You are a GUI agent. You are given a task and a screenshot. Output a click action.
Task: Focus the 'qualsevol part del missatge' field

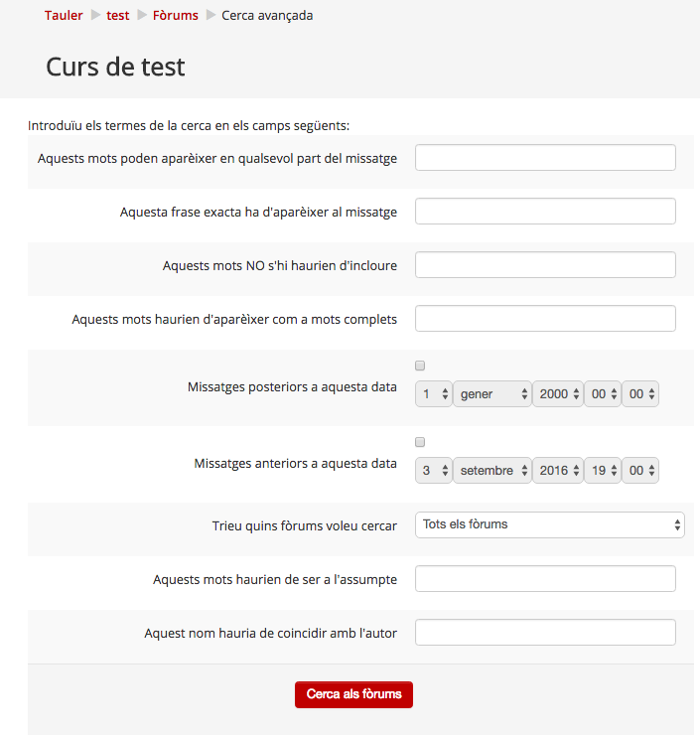point(545,158)
